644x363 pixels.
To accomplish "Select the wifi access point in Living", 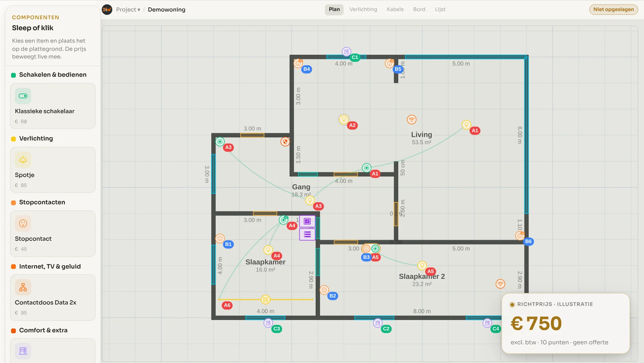I will click(x=412, y=120).
